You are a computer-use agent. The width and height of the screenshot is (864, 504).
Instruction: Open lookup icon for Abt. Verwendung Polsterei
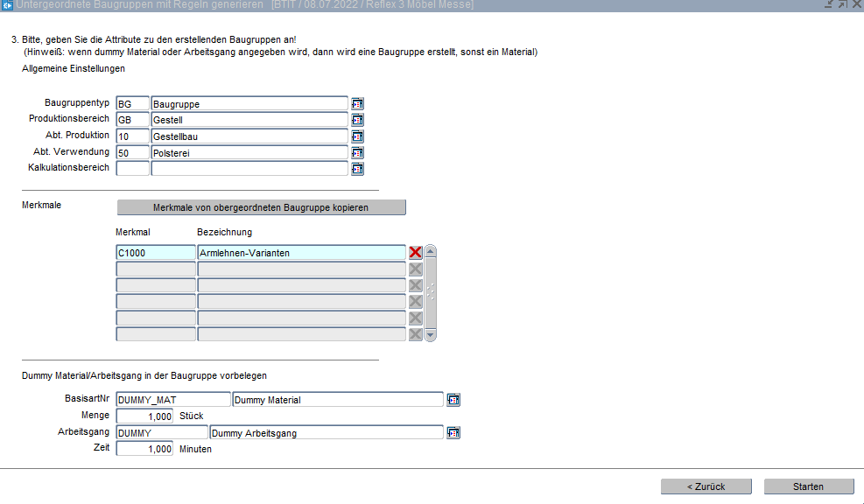357,153
